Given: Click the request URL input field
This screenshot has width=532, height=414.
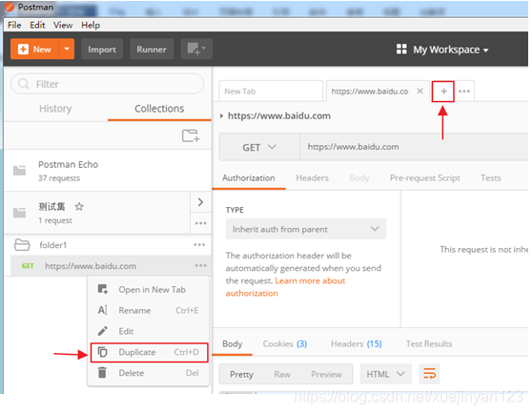Looking at the screenshot, I should click(414, 147).
